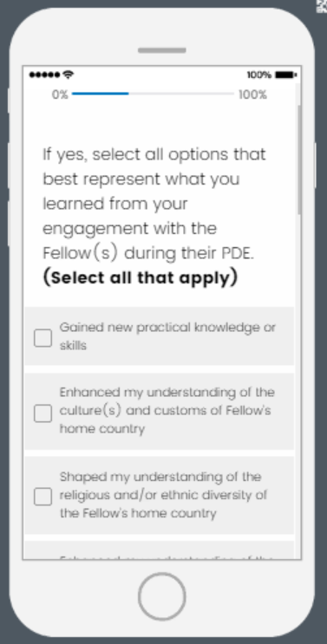Click the phone's right-side power button
This screenshot has height=644, width=327.
tap(316, 165)
